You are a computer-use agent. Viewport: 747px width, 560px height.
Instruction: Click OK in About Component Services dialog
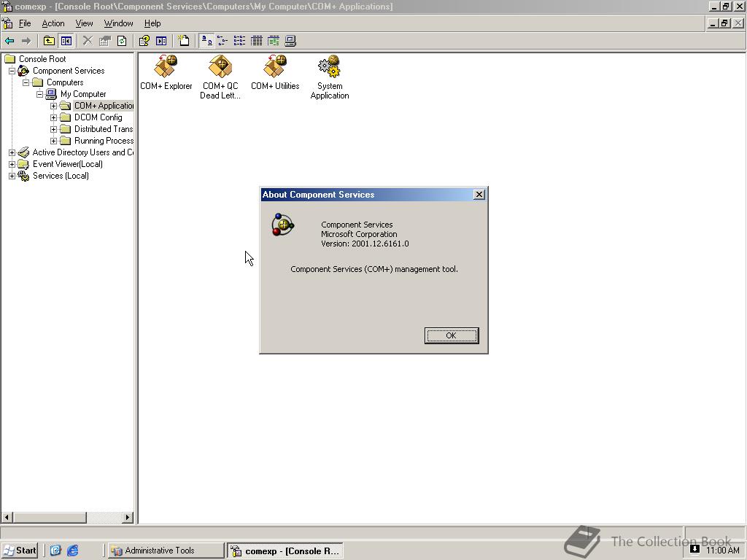pos(451,335)
